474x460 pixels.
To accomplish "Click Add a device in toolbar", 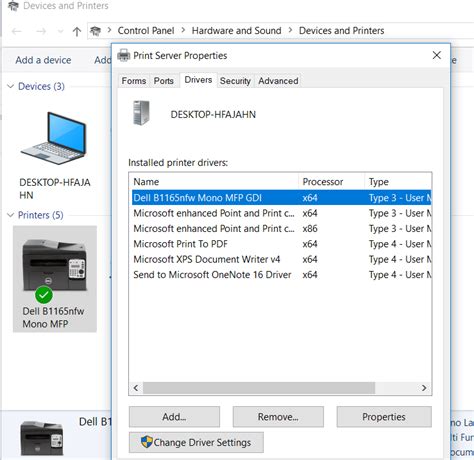I will (x=43, y=60).
